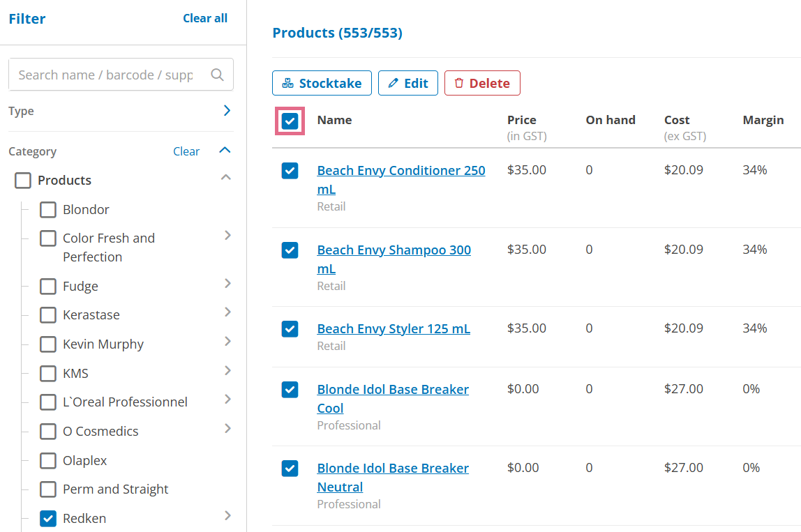
Task: Collapse the Products category tree
Action: point(226,177)
